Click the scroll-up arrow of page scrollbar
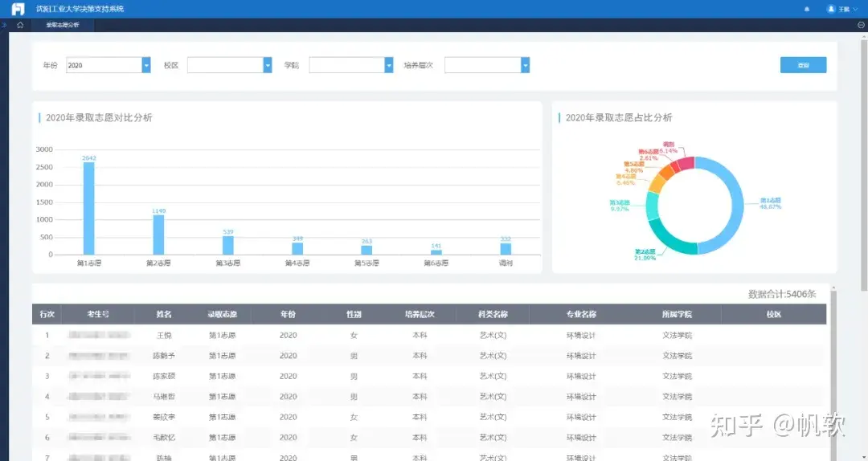 coord(864,35)
